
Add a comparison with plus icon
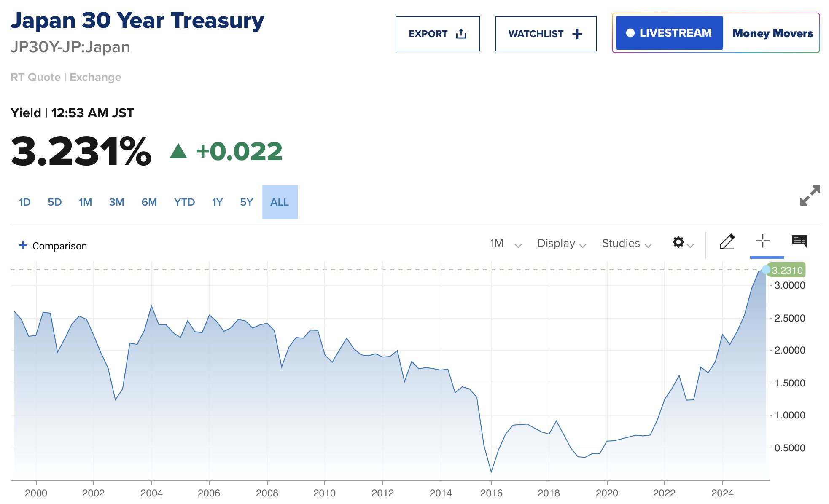click(x=23, y=245)
